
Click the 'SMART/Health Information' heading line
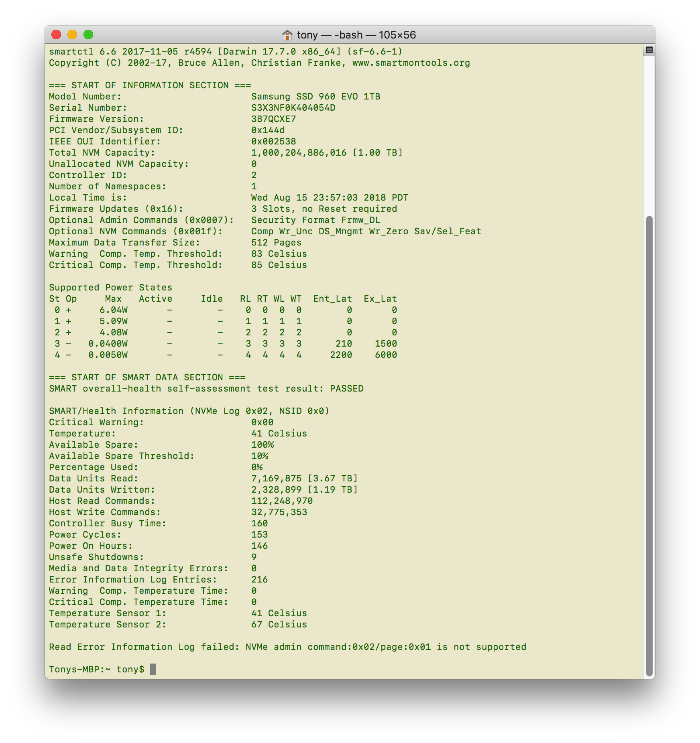tap(189, 411)
